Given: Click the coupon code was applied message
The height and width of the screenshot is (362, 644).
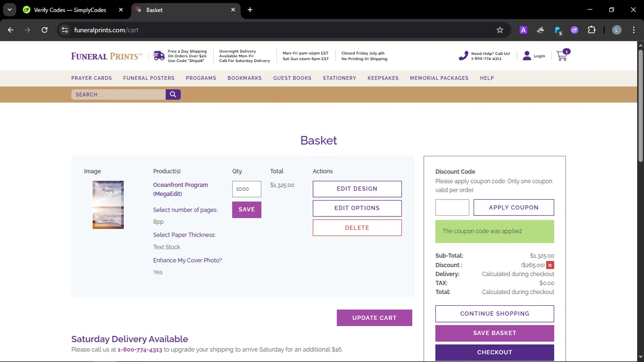Looking at the screenshot, I should pos(495,231).
